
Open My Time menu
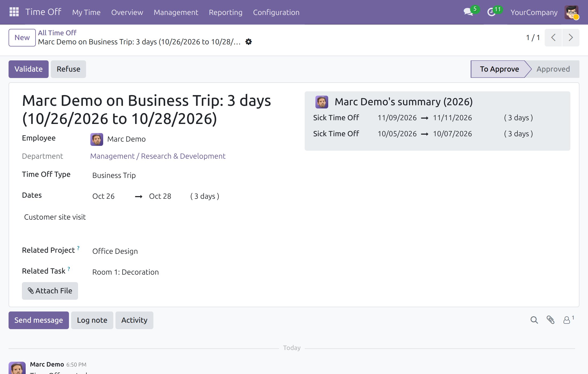click(86, 12)
